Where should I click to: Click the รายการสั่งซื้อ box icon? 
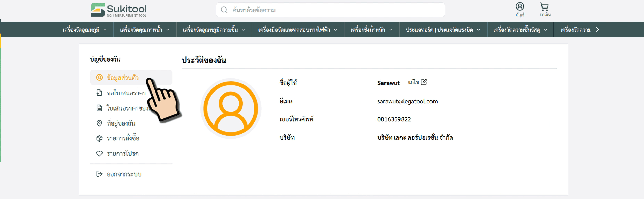[99, 138]
